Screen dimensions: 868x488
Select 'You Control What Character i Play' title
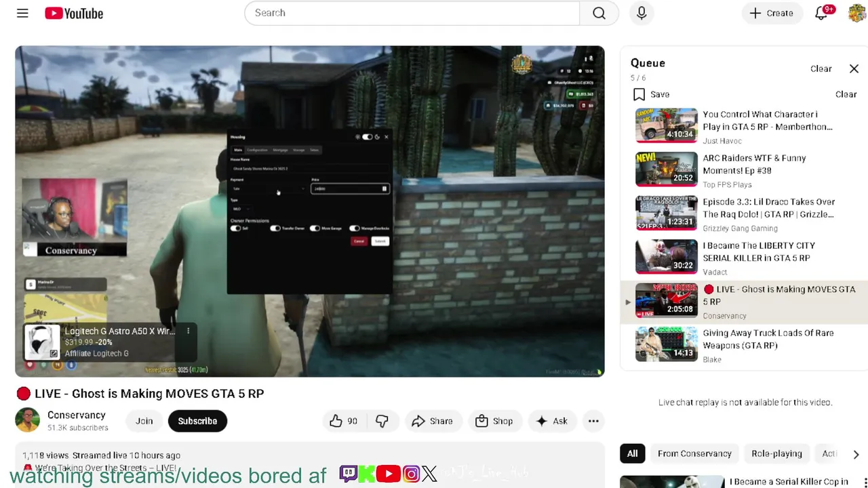pos(768,121)
